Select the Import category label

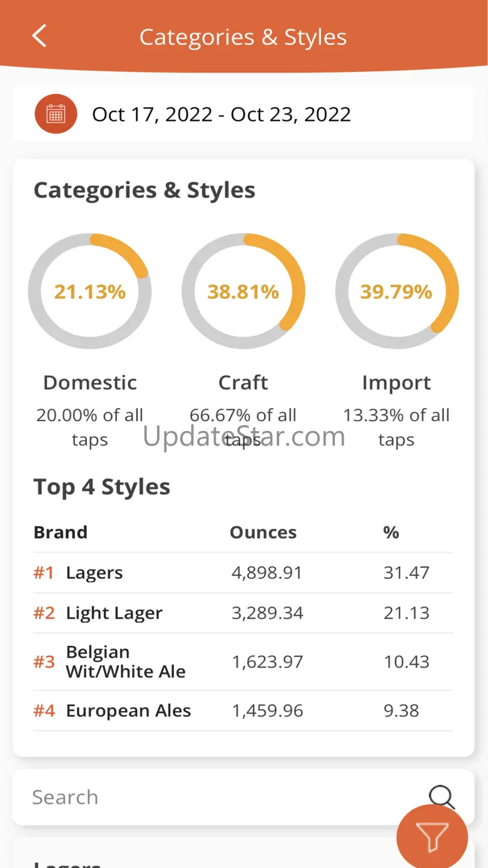pos(397,382)
